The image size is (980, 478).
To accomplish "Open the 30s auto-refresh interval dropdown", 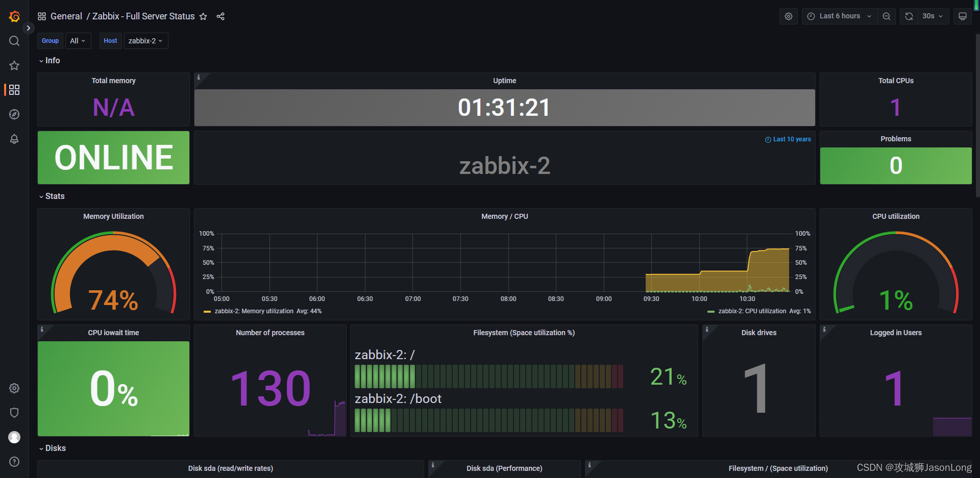I will (x=932, y=16).
